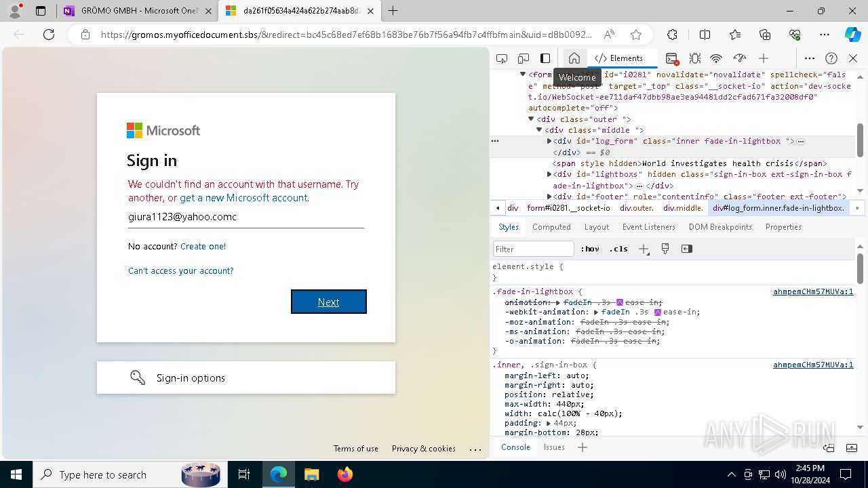Open the Network wifi icon tool
Viewport: 868px width, 488px height.
[x=716, y=58]
